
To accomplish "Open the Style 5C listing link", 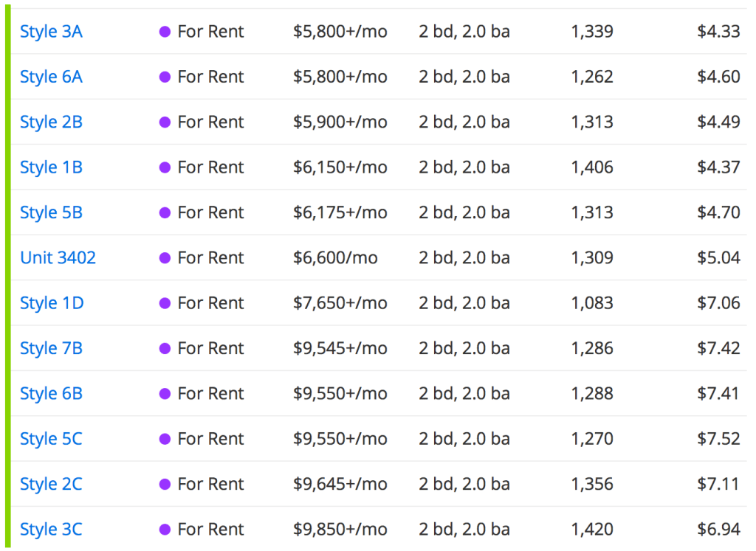I will (x=51, y=439).
